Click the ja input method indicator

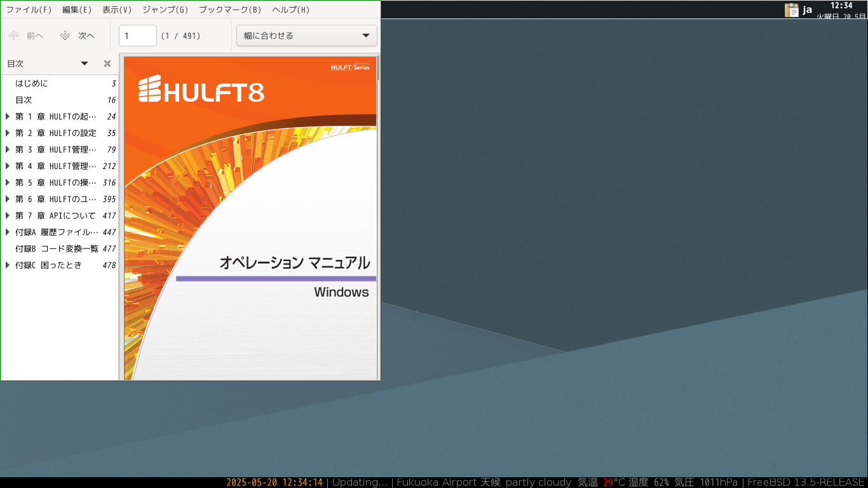pyautogui.click(x=808, y=10)
